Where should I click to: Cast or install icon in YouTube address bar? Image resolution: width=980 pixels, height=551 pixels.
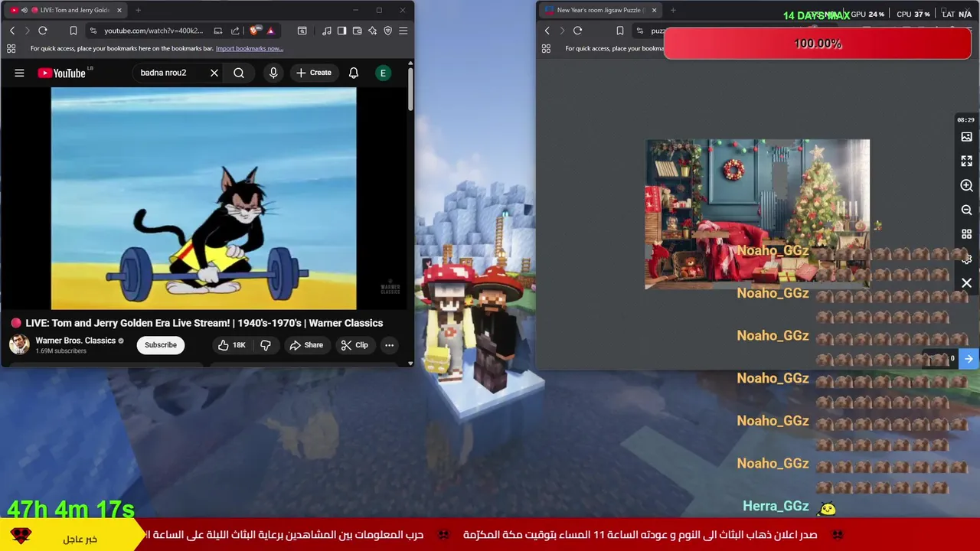click(x=218, y=31)
